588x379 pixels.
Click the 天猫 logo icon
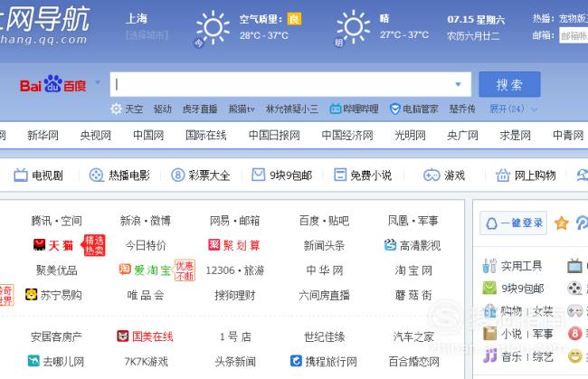click(x=40, y=245)
